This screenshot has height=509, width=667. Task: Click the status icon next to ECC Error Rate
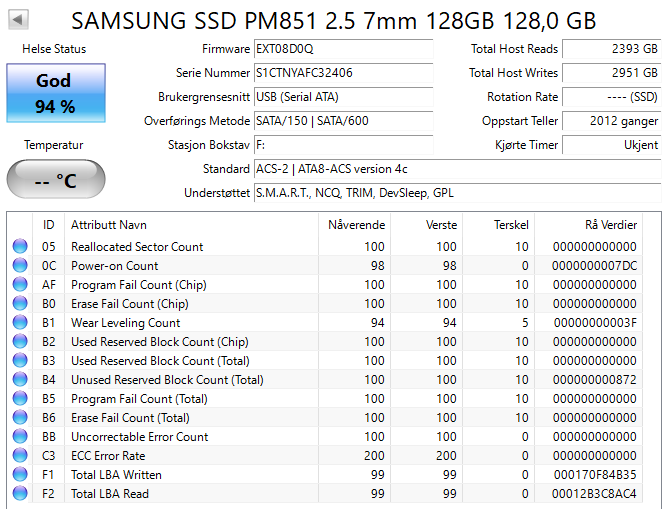pyautogui.click(x=20, y=456)
